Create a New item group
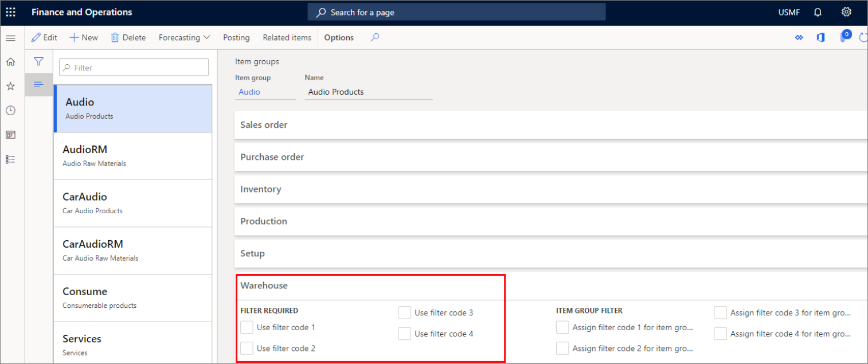Viewport: 868px width, 364px height. [x=84, y=37]
